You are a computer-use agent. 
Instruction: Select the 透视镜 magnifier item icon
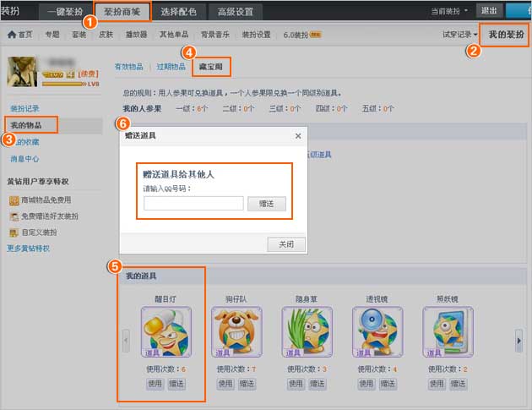coord(377,331)
